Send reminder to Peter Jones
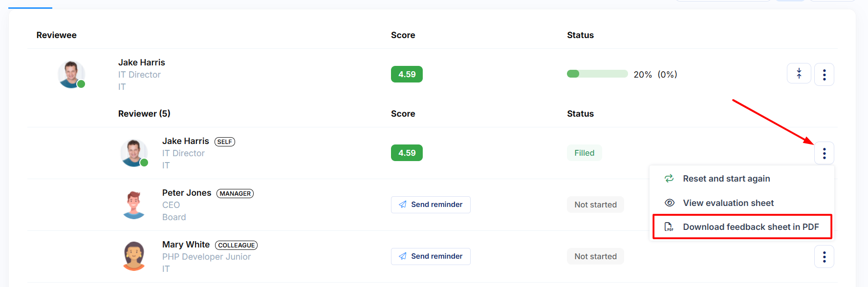 tap(431, 205)
